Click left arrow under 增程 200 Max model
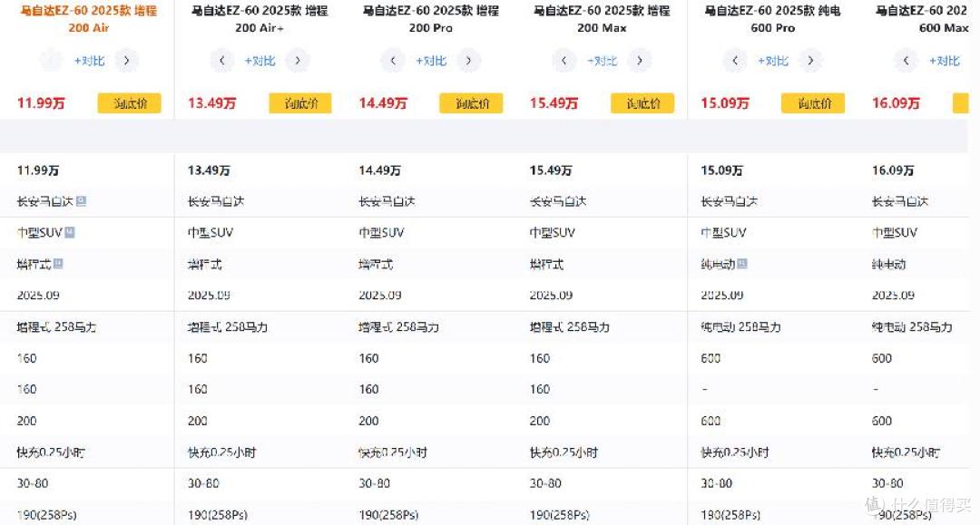This screenshot has height=525, width=980. tap(563, 61)
